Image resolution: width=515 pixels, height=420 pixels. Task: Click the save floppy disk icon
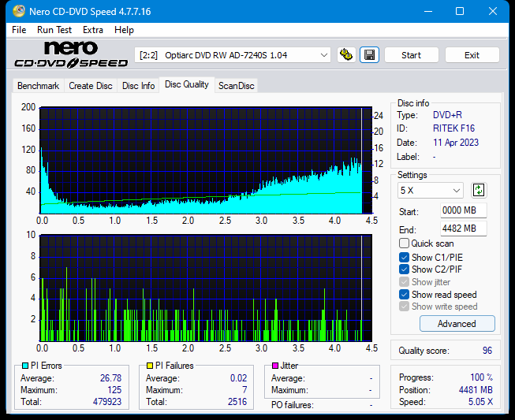[369, 55]
